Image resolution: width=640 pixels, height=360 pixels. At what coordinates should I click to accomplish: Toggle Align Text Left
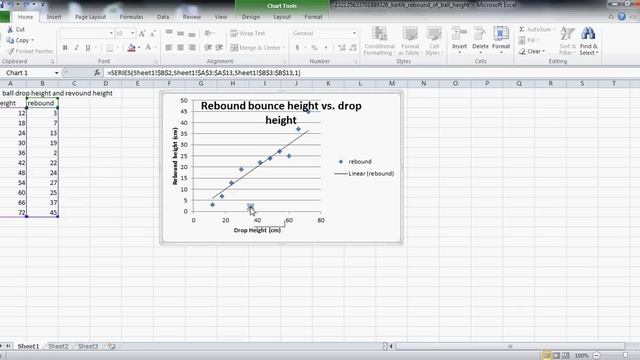tap(169, 48)
